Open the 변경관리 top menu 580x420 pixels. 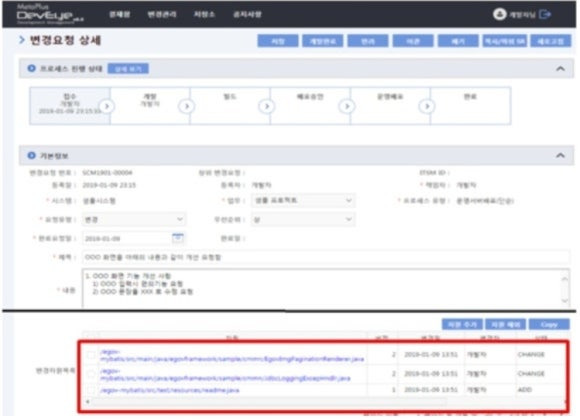pos(162,14)
